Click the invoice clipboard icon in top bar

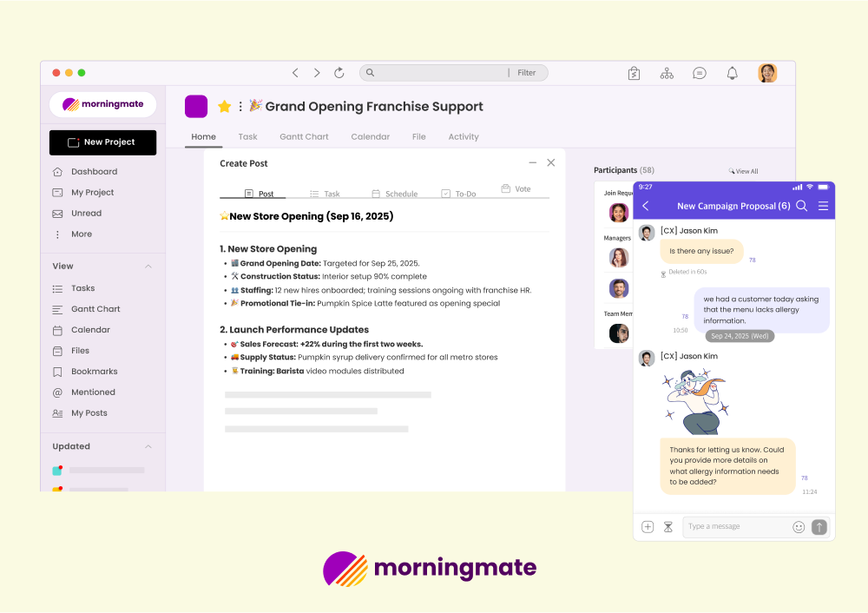[x=634, y=73]
